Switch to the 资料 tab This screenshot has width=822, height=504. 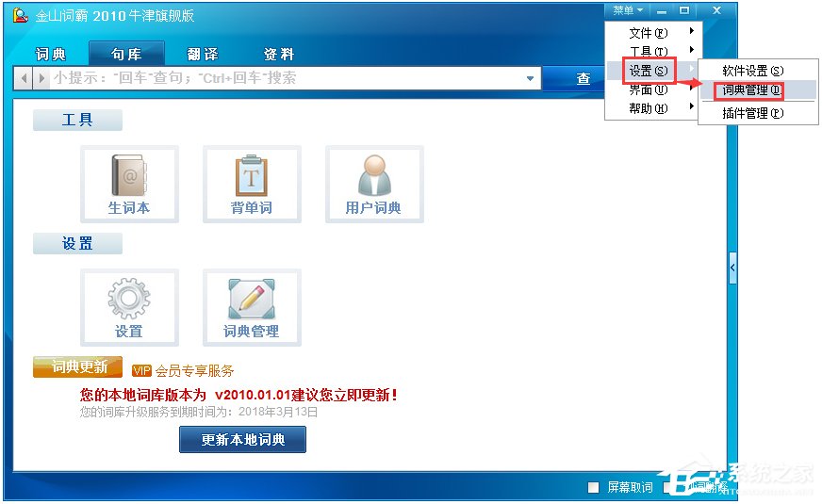tap(279, 54)
